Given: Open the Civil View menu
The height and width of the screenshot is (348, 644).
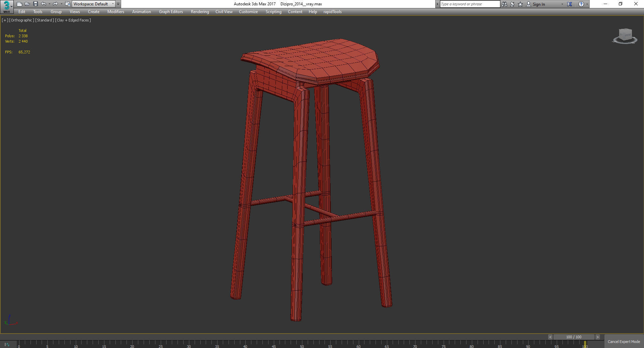Looking at the screenshot, I should [x=224, y=12].
